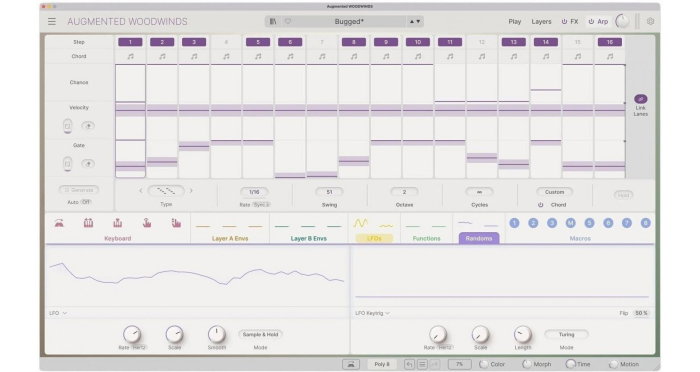
Task: Select next preset with down arrow
Action: click(418, 21)
